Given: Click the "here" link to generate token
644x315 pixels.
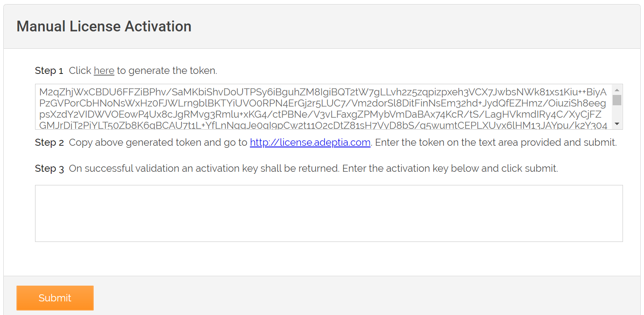Looking at the screenshot, I should pyautogui.click(x=104, y=71).
